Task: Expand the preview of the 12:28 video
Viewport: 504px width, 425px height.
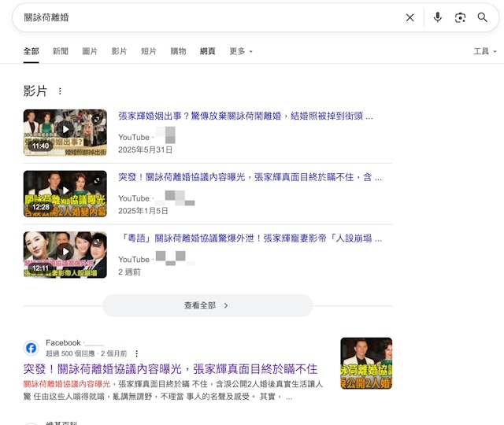Action: tap(97, 180)
